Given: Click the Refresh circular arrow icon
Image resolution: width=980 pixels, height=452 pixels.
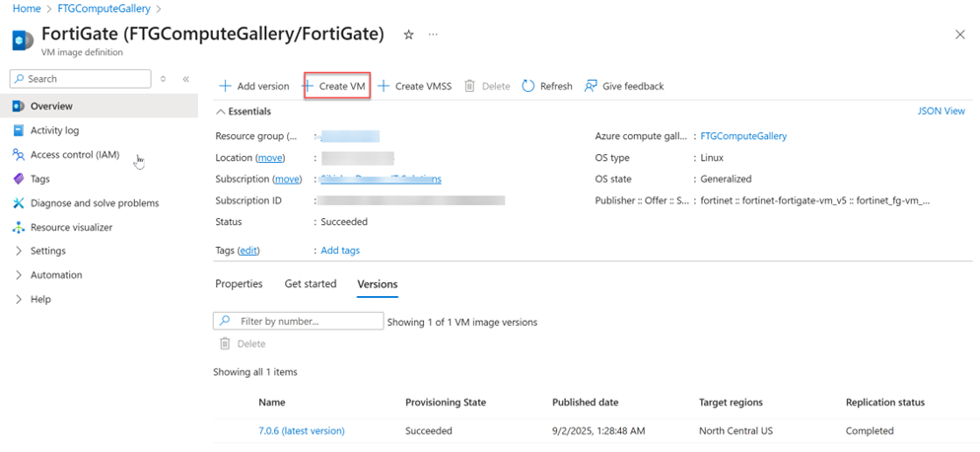Looking at the screenshot, I should (x=528, y=86).
